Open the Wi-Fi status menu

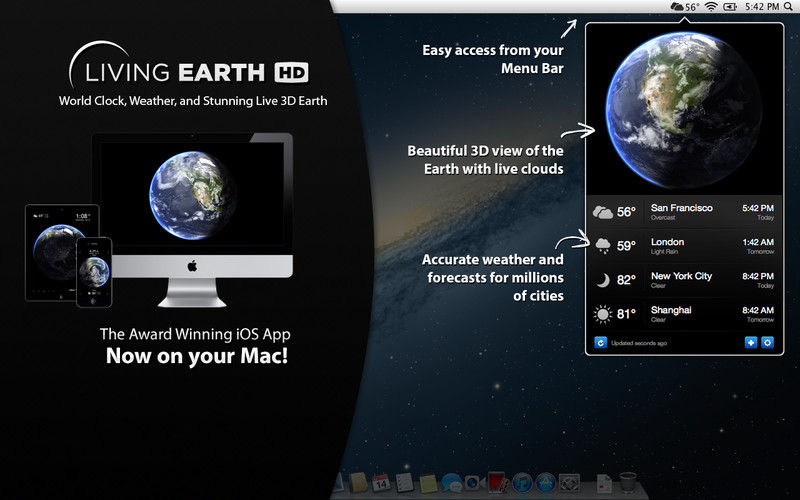pyautogui.click(x=711, y=7)
